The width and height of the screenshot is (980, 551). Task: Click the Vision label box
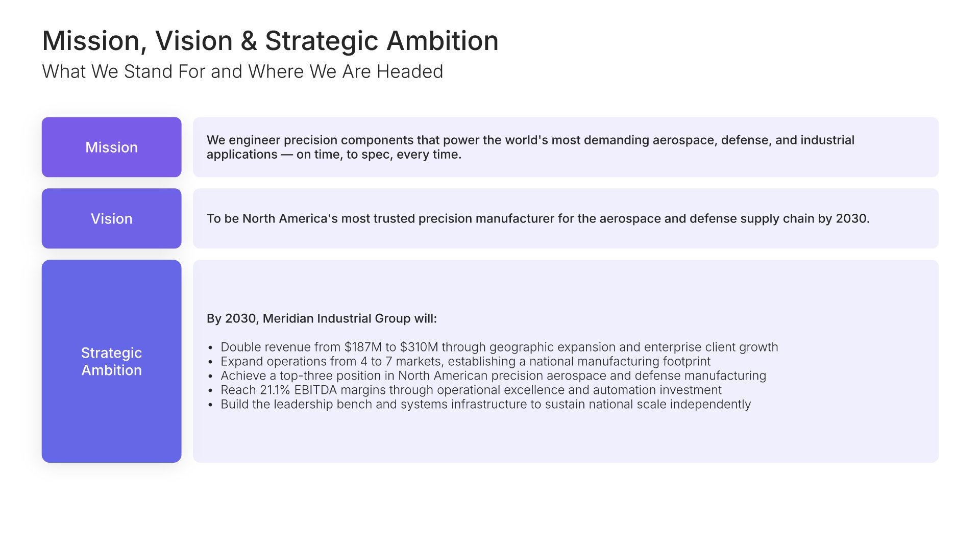click(111, 219)
